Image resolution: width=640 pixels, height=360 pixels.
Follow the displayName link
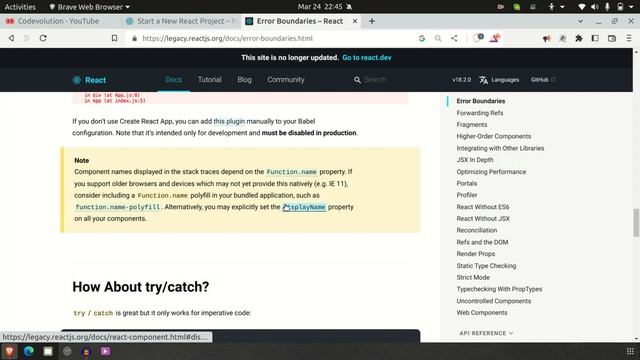(x=304, y=207)
